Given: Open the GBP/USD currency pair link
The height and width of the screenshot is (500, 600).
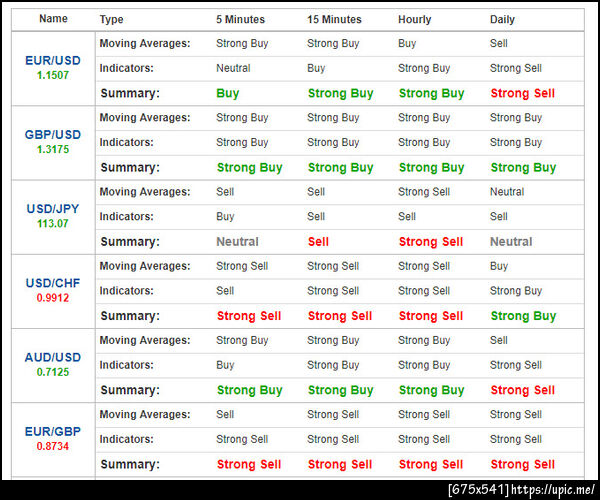Looking at the screenshot, I should coord(53,135).
